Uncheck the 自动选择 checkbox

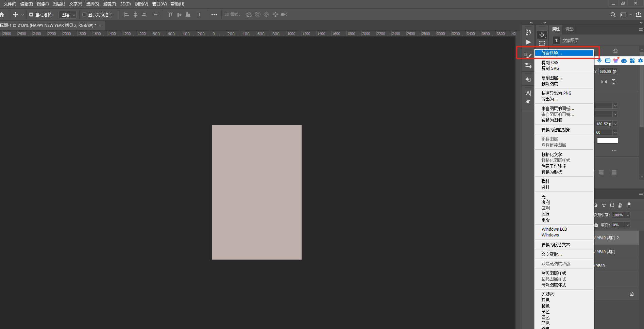point(31,15)
